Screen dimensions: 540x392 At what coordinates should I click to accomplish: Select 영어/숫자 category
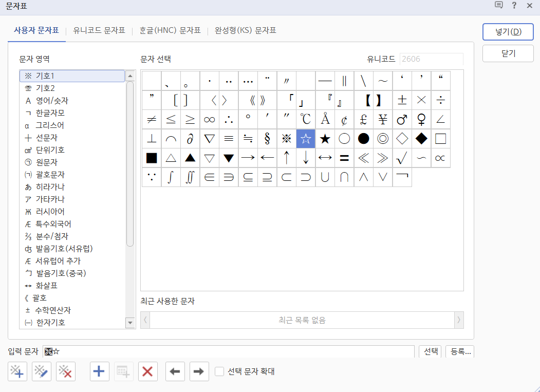(x=72, y=101)
